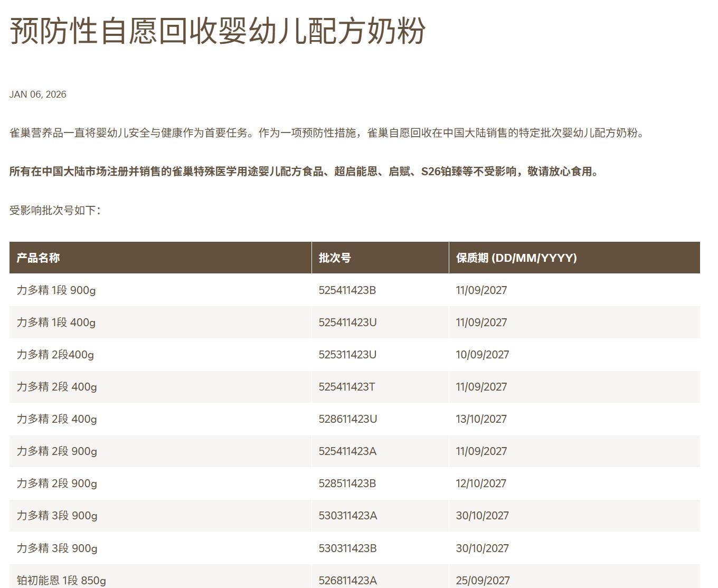This screenshot has height=588, width=718.
Task: Click the 受影响批次号如下 text line
Action: click(55, 210)
